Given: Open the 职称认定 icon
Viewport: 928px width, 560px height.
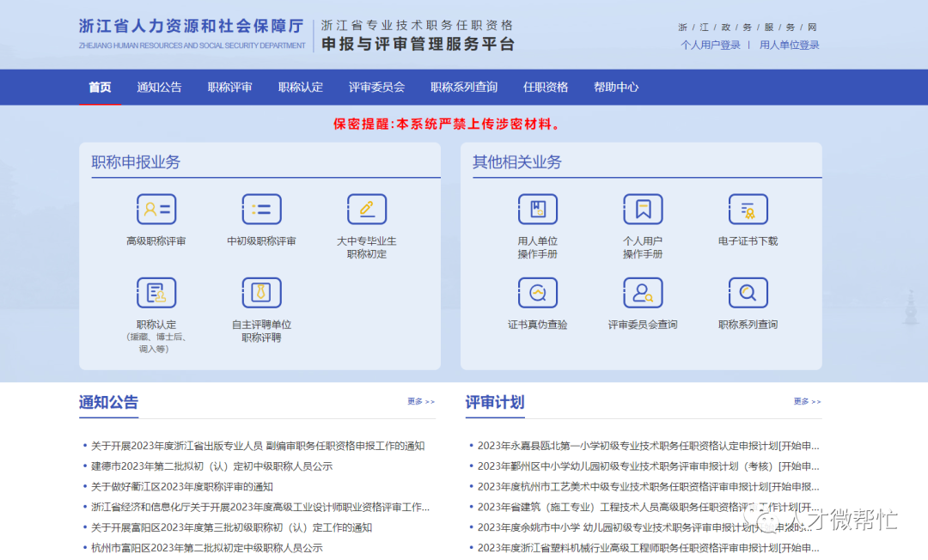Looking at the screenshot, I should (x=156, y=292).
